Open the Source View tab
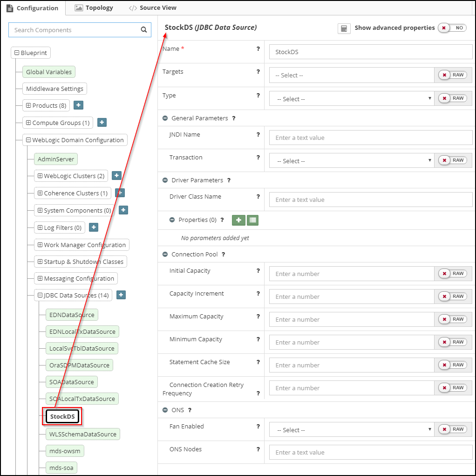476x476 pixels. tap(153, 8)
